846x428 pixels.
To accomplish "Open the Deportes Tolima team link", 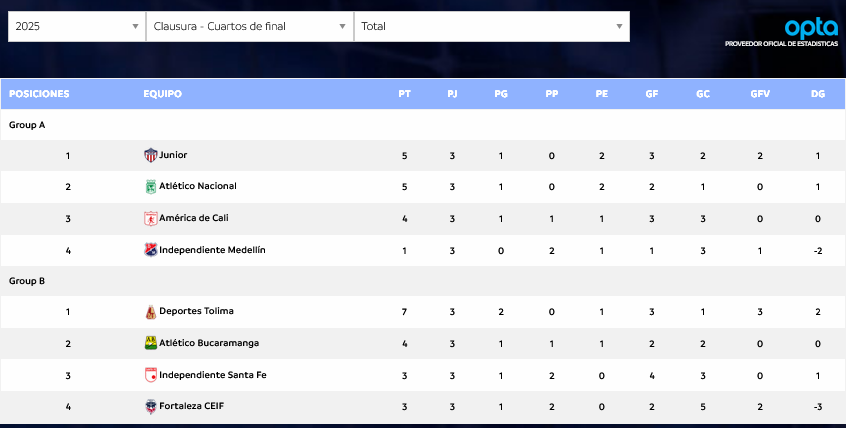I will click(196, 312).
